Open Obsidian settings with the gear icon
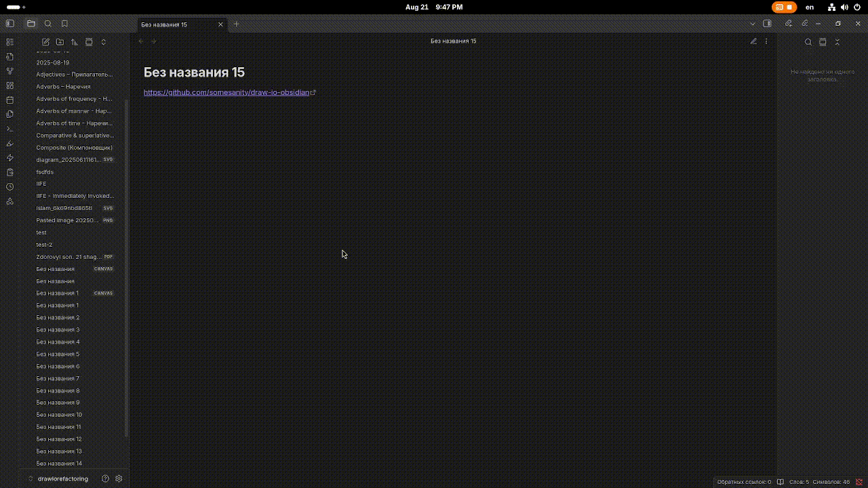Screen dimensions: 868x488 pyautogui.click(x=118, y=479)
